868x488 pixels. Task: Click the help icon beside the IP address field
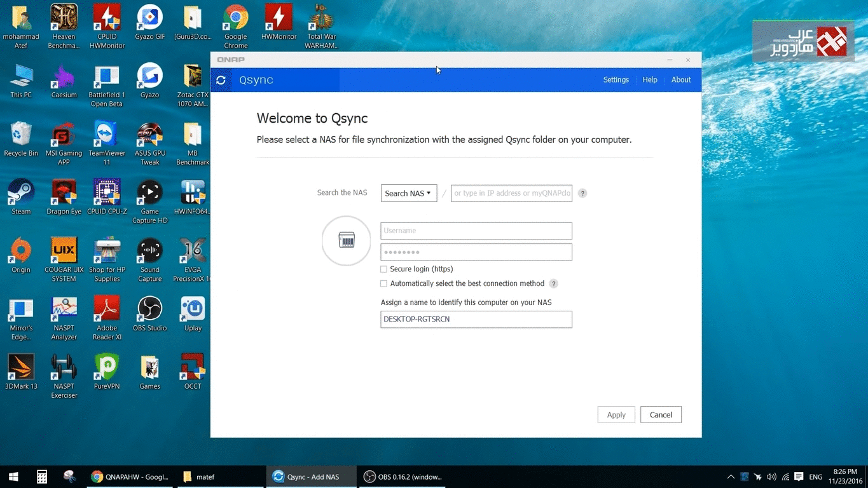coord(582,193)
